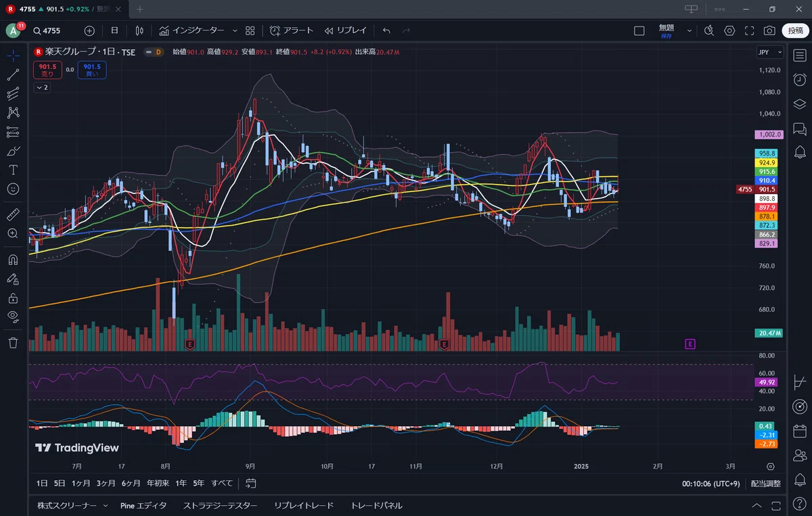Open the JPY currency dropdown
Viewport: 812px width, 516px height.
(770, 52)
